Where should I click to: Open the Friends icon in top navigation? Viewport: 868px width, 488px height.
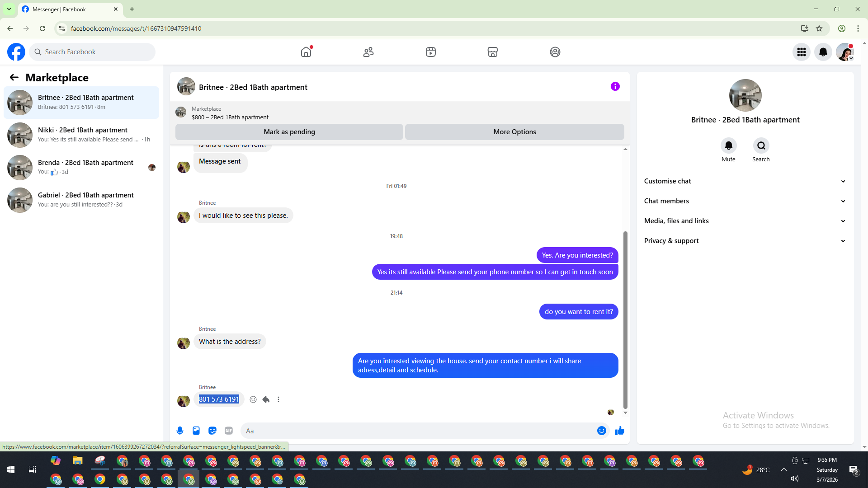coord(368,52)
